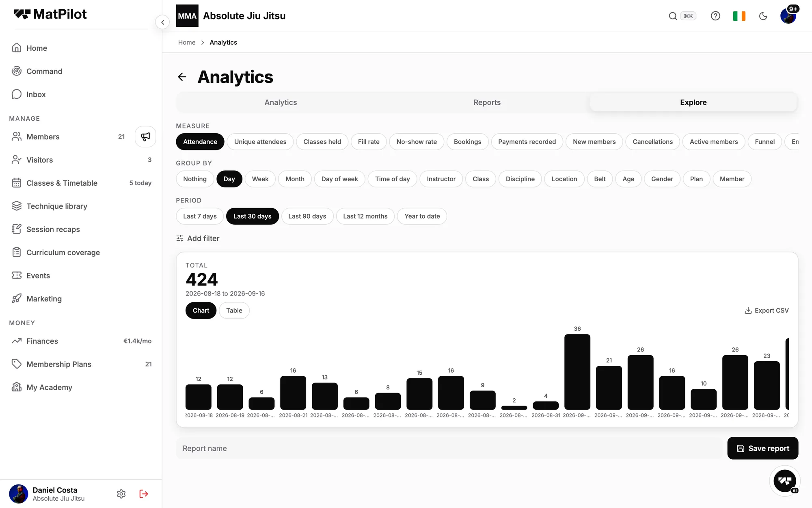Open Session recaps in the sidebar
Image resolution: width=812 pixels, height=508 pixels.
[81, 229]
